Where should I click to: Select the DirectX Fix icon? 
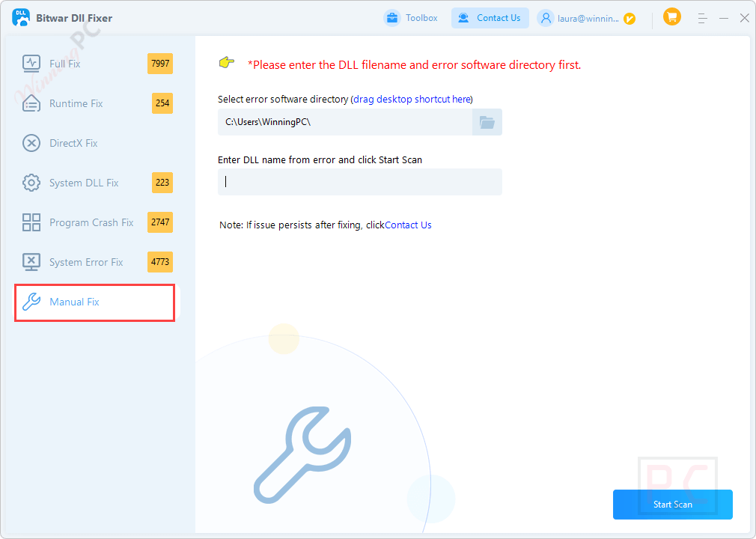(x=31, y=143)
